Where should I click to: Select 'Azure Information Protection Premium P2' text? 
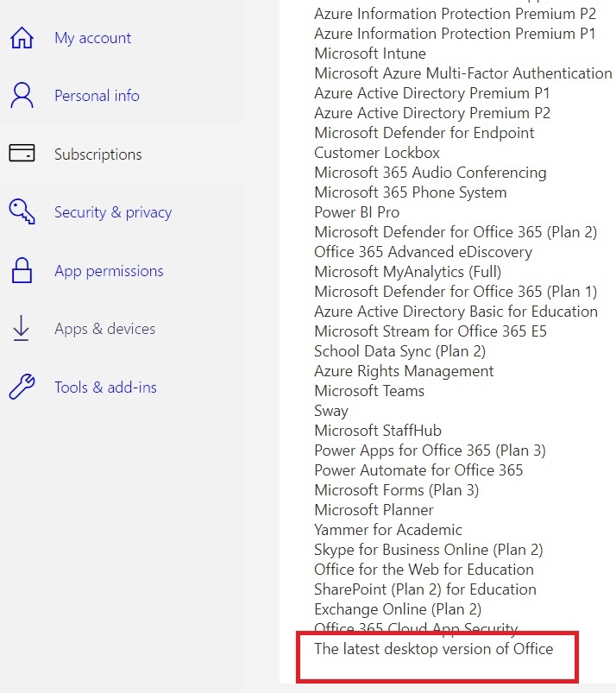point(456,14)
